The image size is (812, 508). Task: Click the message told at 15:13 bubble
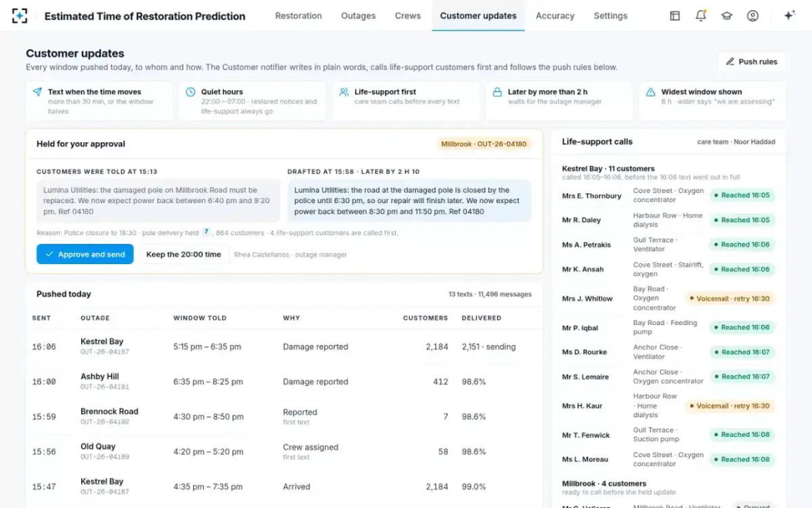click(158, 200)
